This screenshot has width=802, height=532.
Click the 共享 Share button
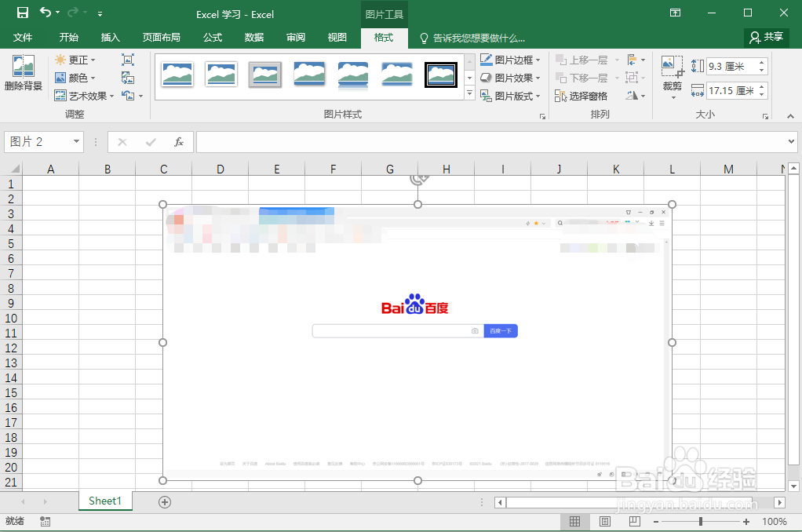point(766,37)
